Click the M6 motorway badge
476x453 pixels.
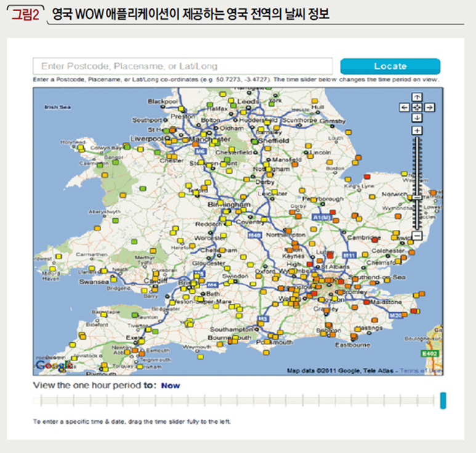pos(200,151)
